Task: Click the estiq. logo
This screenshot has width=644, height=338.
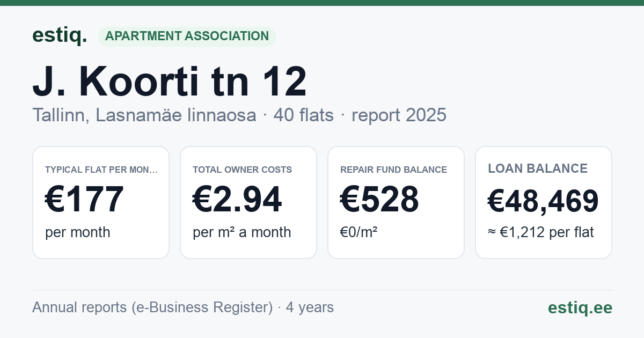Action: tap(60, 35)
